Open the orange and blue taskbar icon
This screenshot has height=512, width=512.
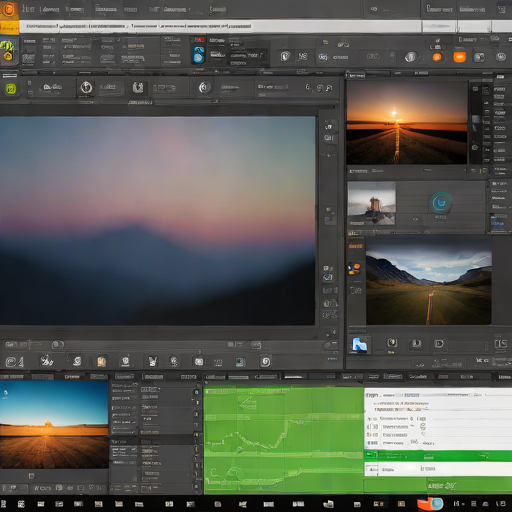click(430, 504)
